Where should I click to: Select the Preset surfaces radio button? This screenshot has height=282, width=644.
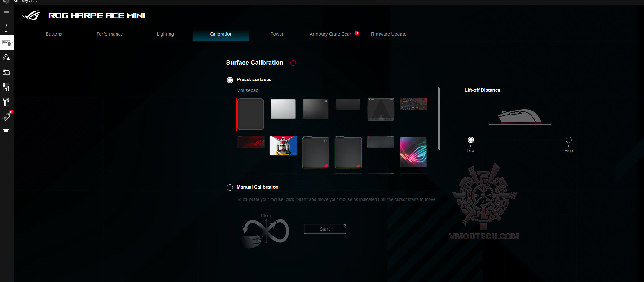230,80
